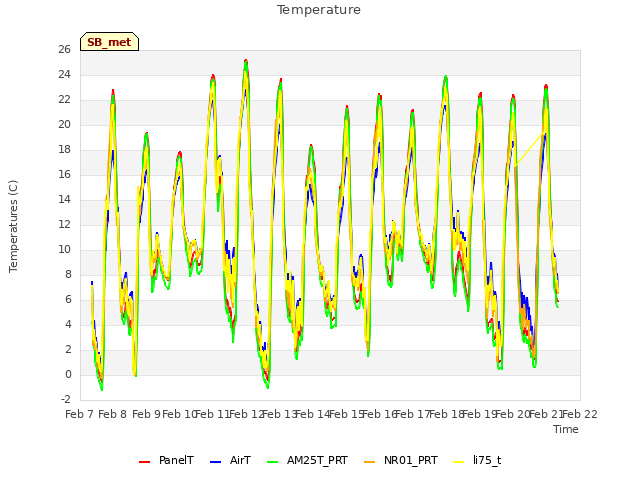Click the straight yellow li75_t gap line
The height and width of the screenshot is (480, 640).
point(530,149)
